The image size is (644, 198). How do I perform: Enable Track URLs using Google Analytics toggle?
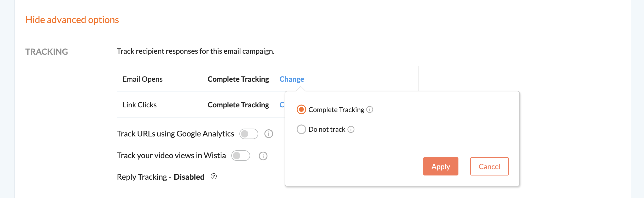click(x=249, y=134)
